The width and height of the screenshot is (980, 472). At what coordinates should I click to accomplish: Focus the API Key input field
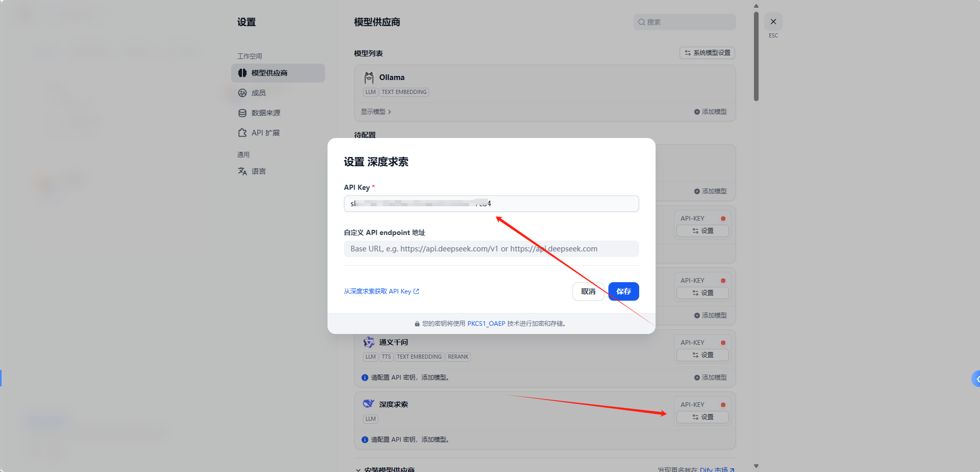491,204
